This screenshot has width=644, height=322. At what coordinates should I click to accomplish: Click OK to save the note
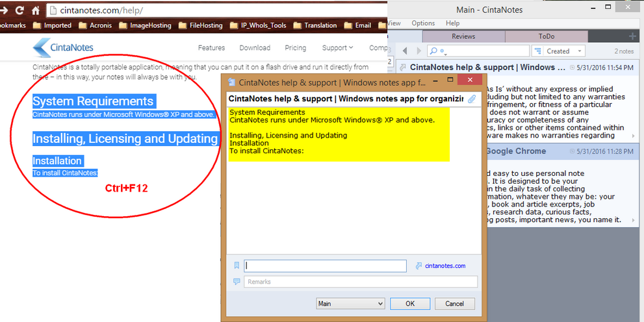(x=410, y=304)
